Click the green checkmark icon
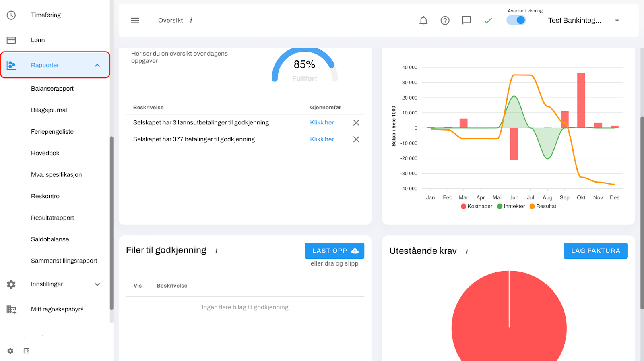The height and width of the screenshot is (361, 644). 488,21
